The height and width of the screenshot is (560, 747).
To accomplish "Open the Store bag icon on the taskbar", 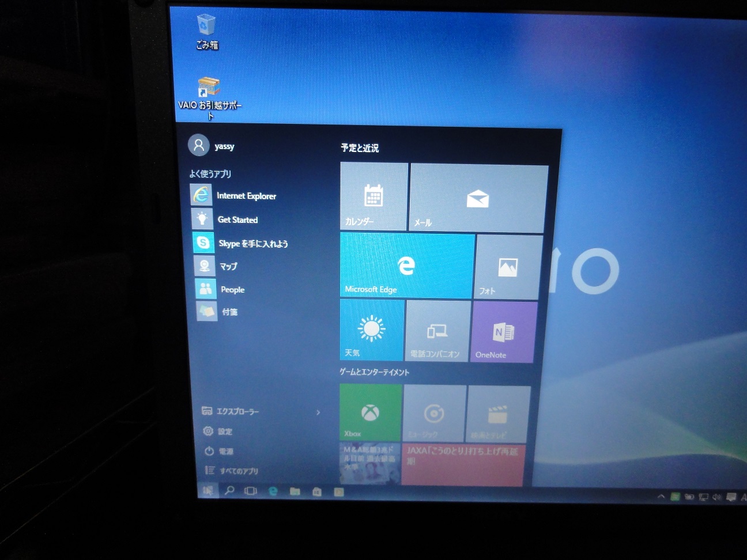I will click(316, 492).
